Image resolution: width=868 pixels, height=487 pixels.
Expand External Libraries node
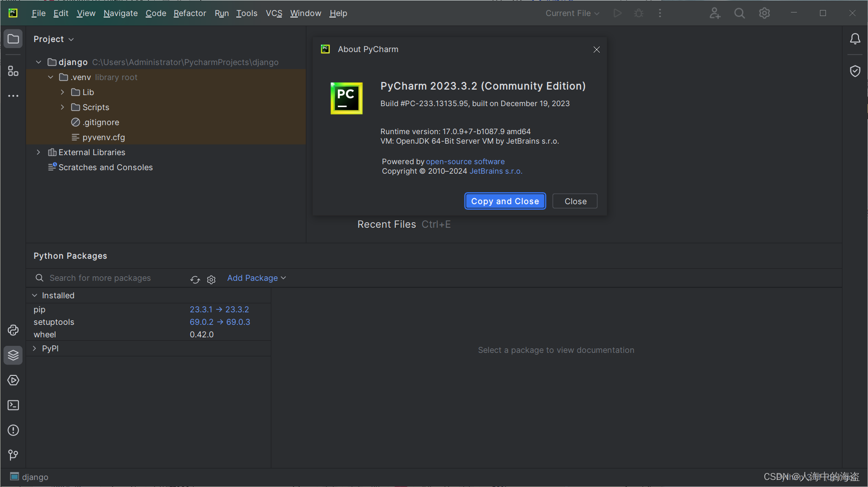coord(39,152)
